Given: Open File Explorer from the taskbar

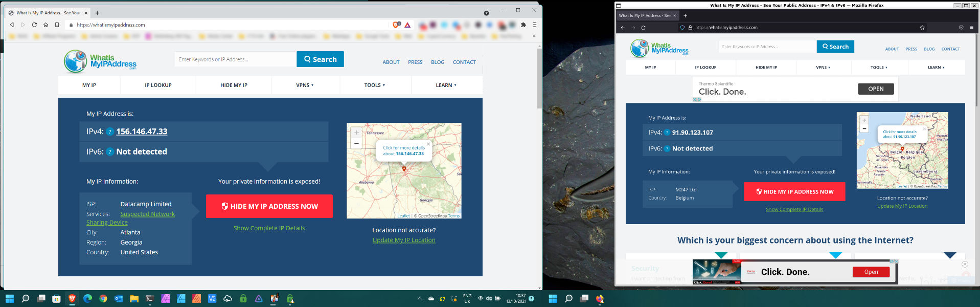Looking at the screenshot, I should click(x=134, y=299).
